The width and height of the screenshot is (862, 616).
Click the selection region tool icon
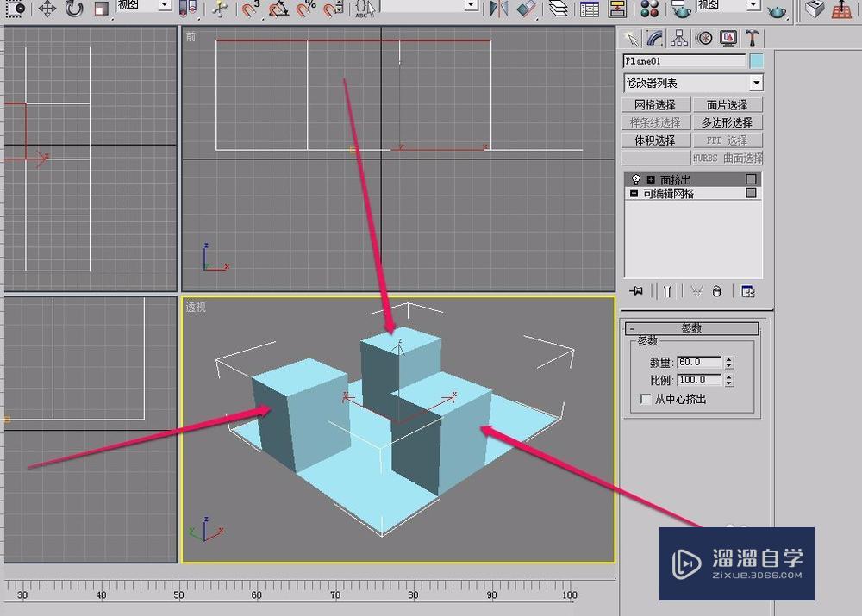pos(16,9)
